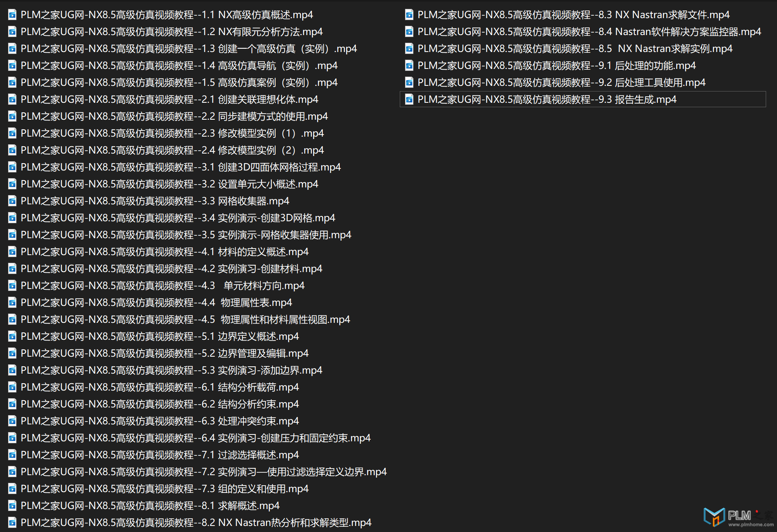Click file icon of 3.3 网格收集器.mp4

pos(12,201)
